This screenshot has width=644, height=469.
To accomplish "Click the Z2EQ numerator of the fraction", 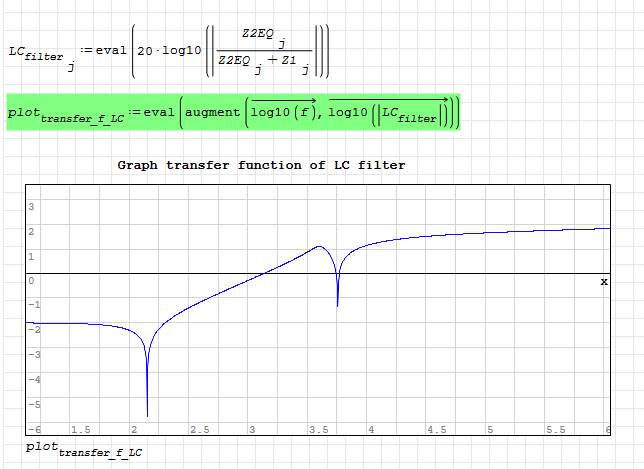I will (x=260, y=34).
